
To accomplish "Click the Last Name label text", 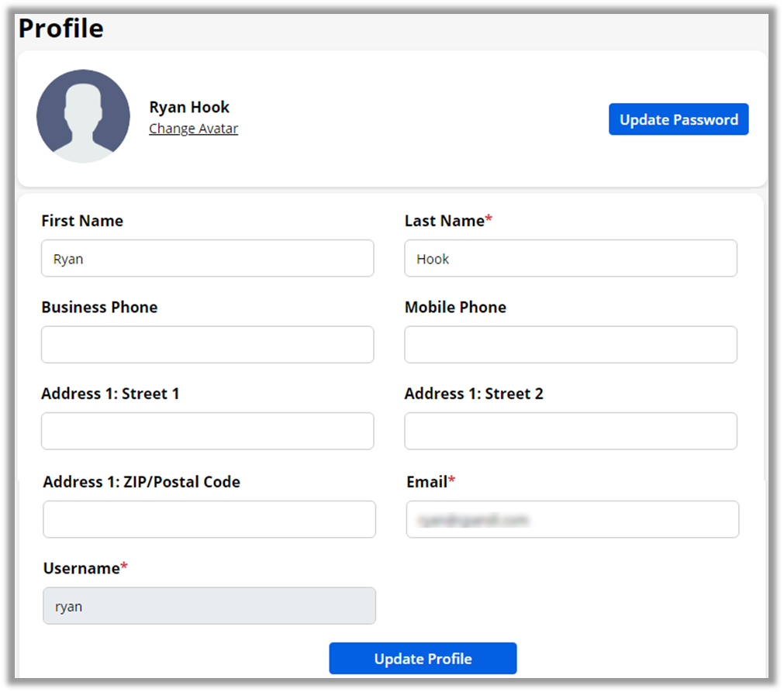I will (444, 221).
